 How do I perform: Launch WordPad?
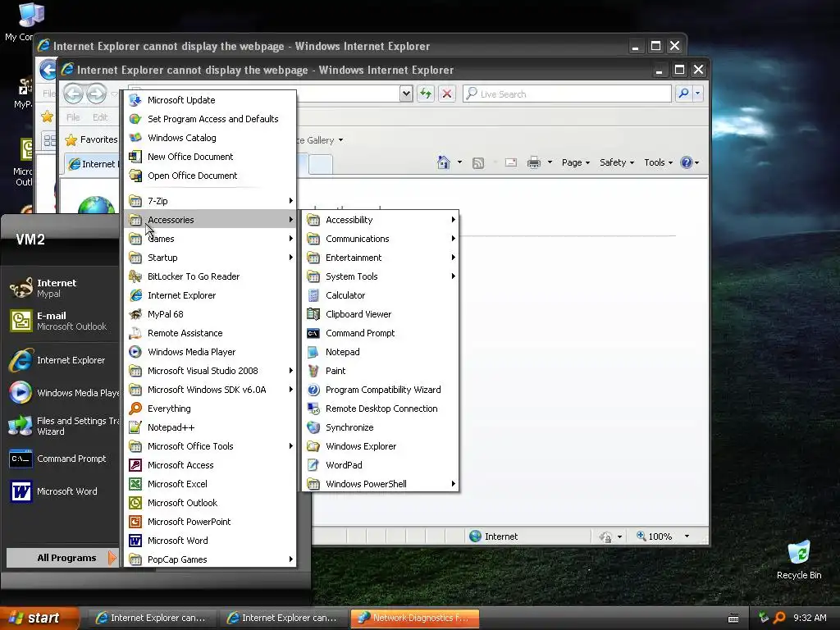(381, 465)
